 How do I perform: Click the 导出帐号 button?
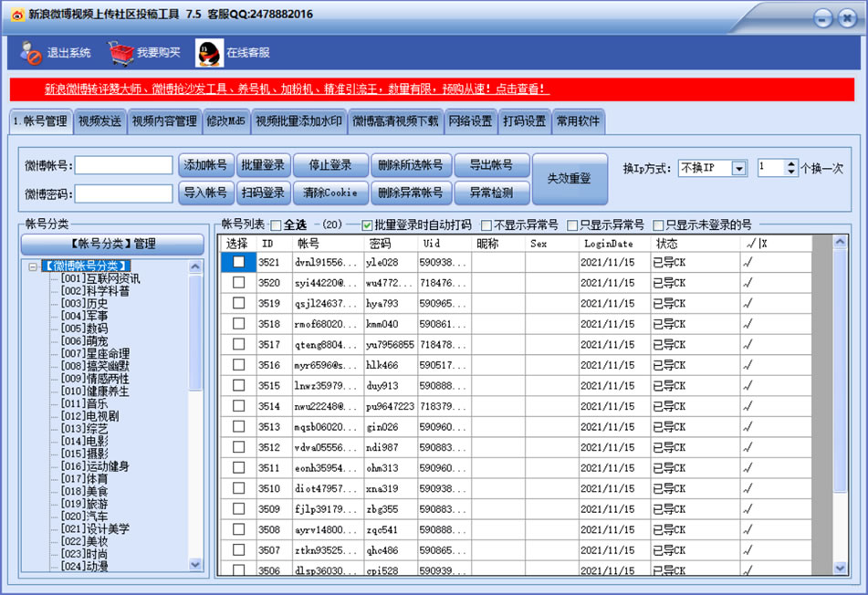click(x=492, y=165)
